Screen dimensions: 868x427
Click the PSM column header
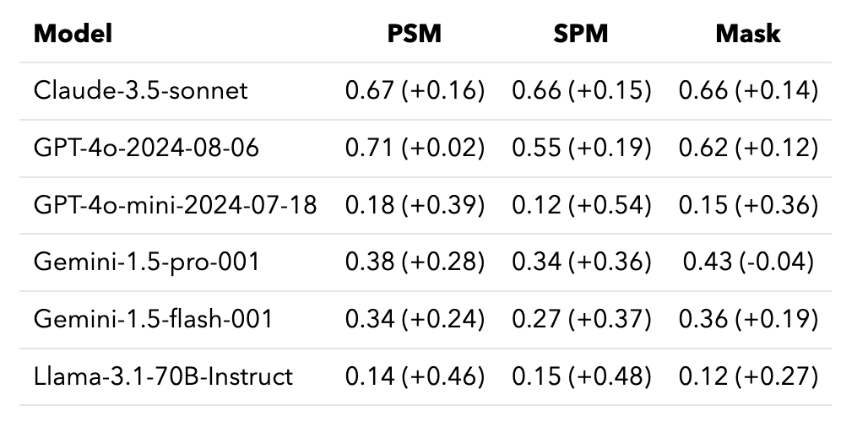[x=415, y=34]
